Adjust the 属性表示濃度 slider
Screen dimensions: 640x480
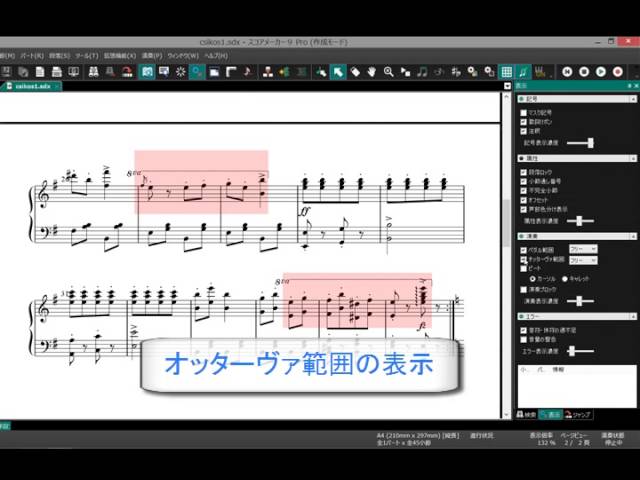pyautogui.click(x=580, y=221)
